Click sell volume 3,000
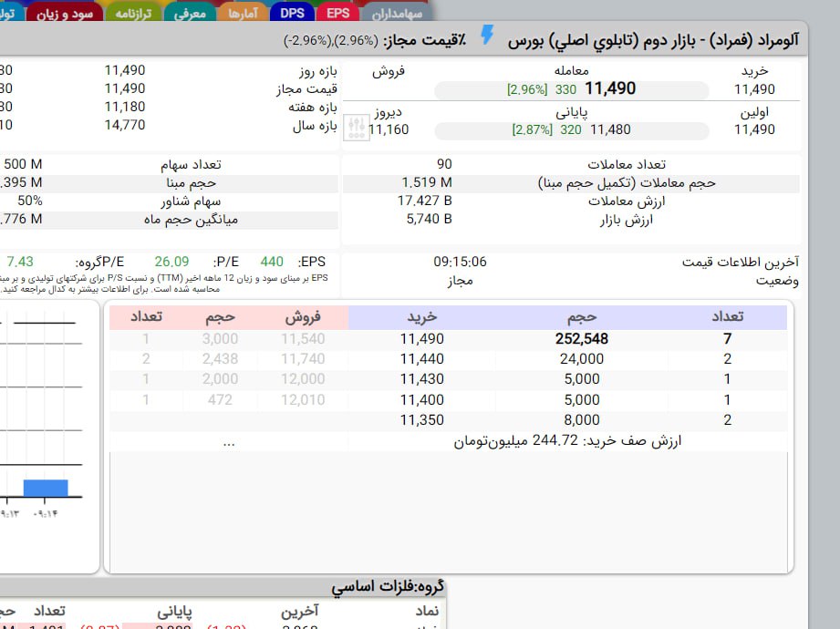 220,339
